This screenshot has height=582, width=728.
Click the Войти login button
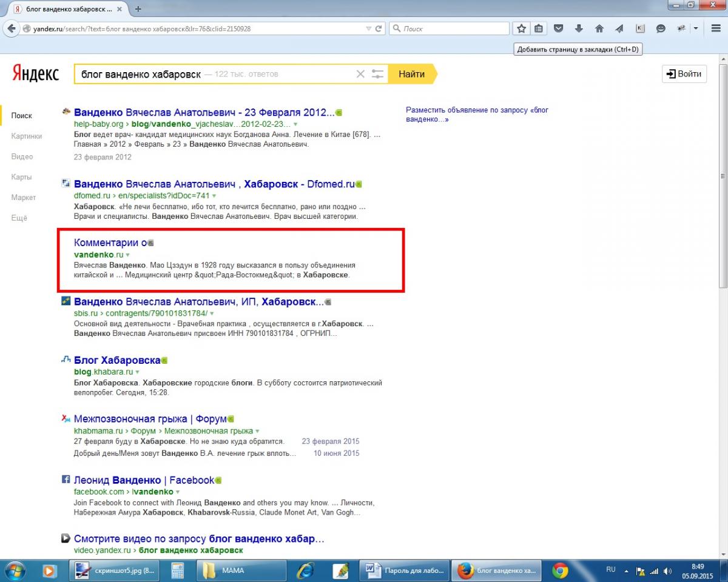tap(684, 74)
